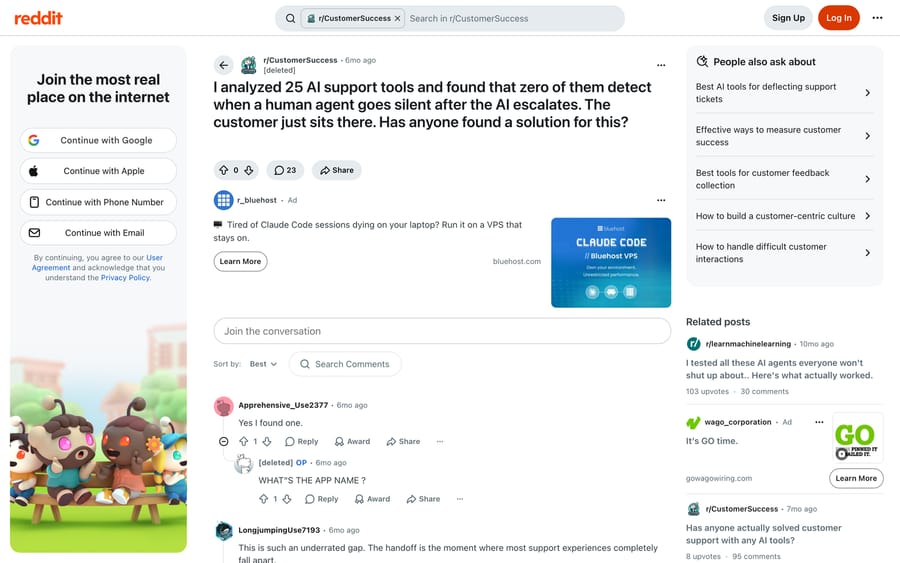
Task: Open the 23 comments button
Action: point(285,170)
